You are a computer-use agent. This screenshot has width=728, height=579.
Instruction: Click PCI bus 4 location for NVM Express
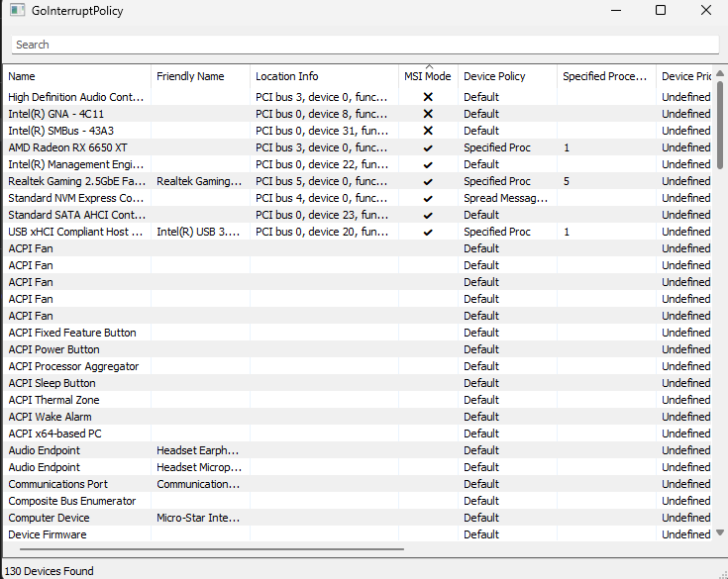(x=324, y=198)
